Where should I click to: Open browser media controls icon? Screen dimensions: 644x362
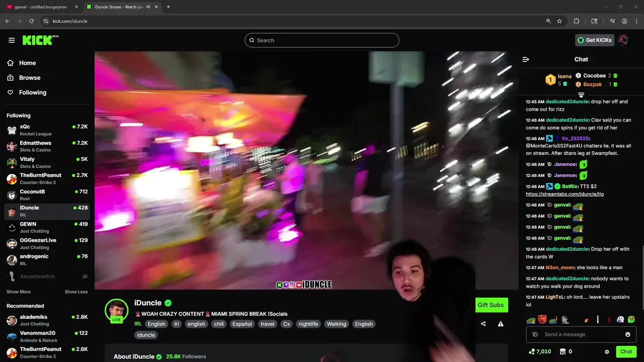pyautogui.click(x=612, y=21)
